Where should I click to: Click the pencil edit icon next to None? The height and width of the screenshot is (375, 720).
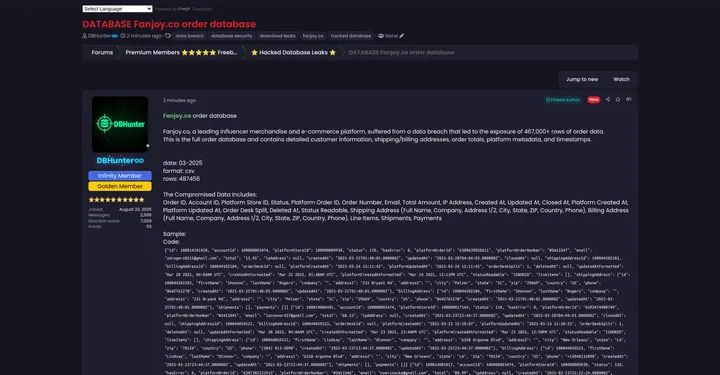point(402,36)
